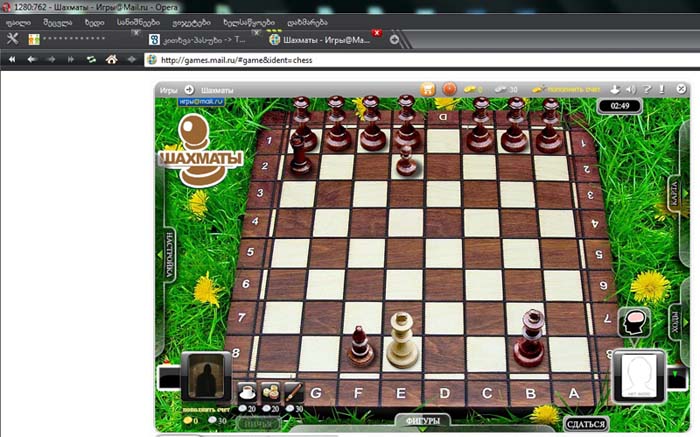Go to the browser home page icon
Screen dimensions: 700x437
112,59
